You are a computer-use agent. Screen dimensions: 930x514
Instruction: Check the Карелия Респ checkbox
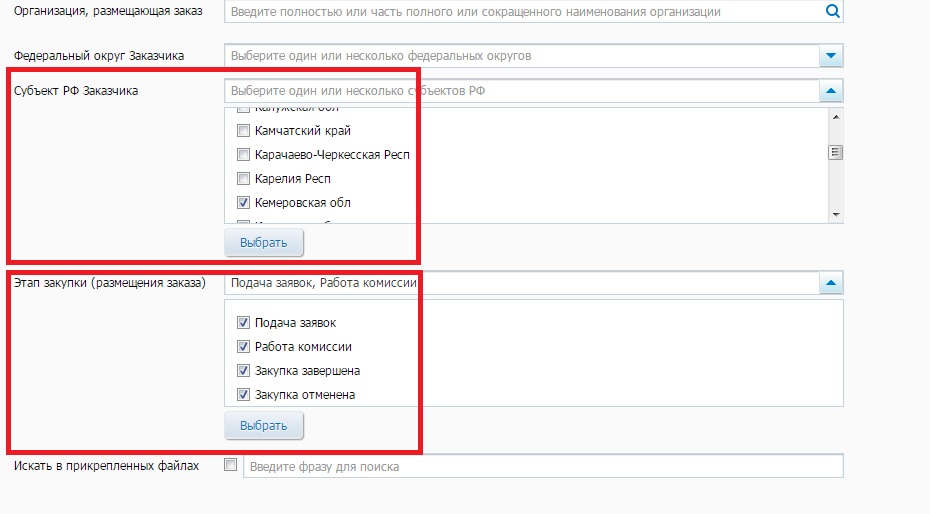(243, 178)
